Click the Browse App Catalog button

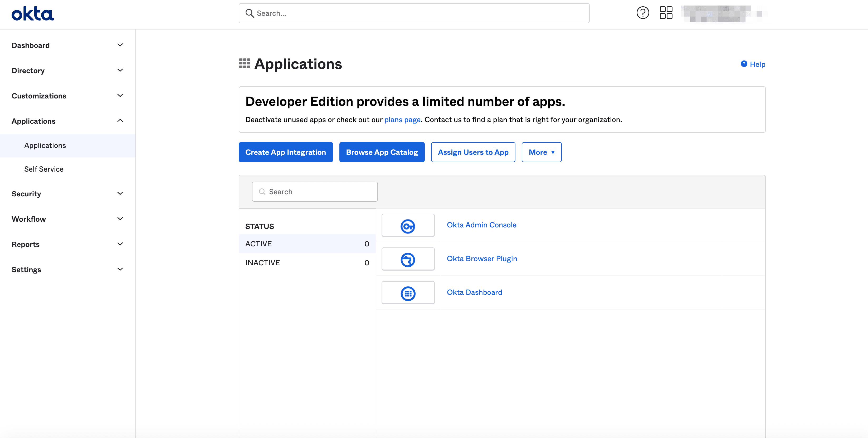(x=382, y=152)
